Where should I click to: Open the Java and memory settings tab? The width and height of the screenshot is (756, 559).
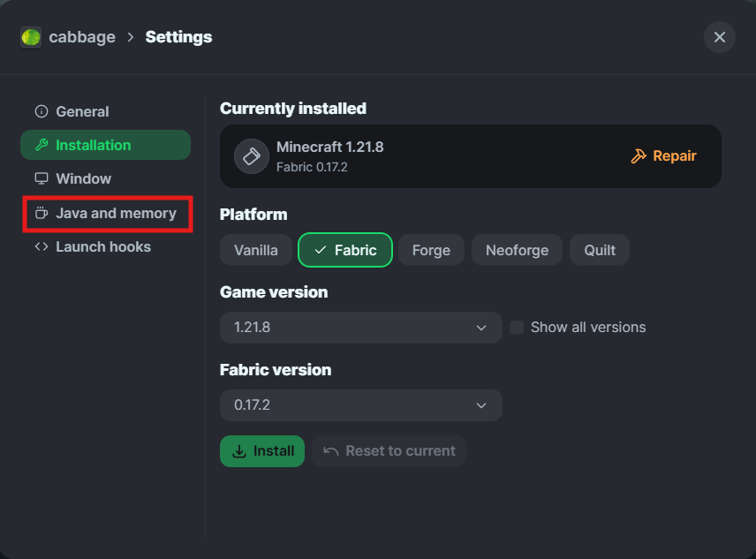115,213
